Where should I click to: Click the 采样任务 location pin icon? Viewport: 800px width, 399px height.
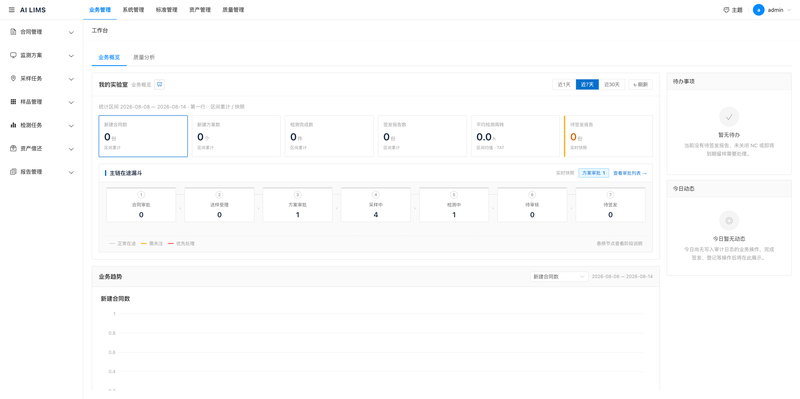point(13,78)
